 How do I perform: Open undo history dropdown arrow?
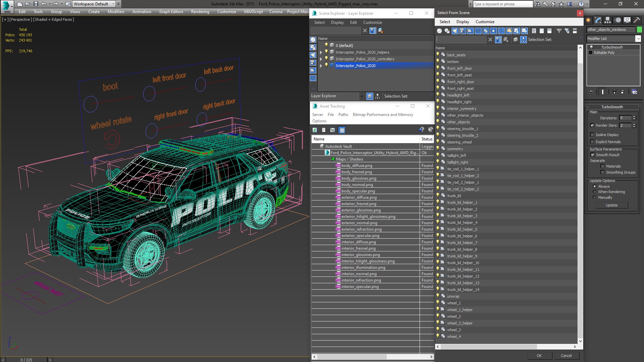(x=49, y=4)
